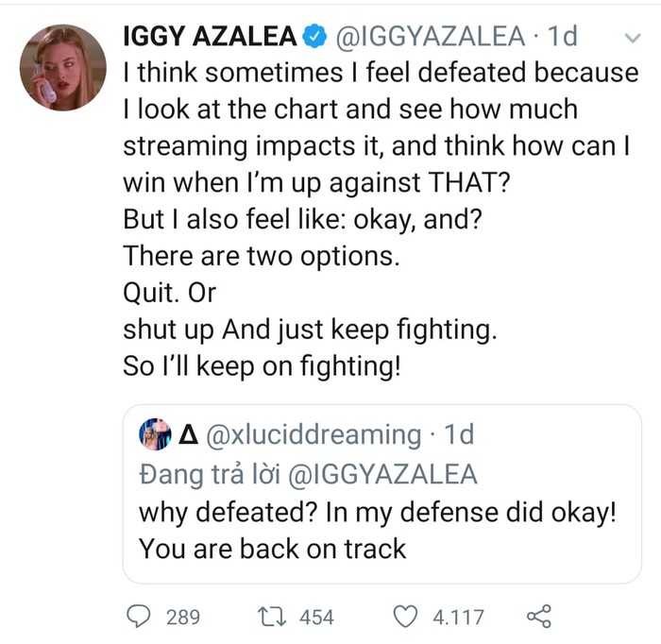The width and height of the screenshot is (661, 644).
Task: Click the blue verified badge
Action: 314,36
